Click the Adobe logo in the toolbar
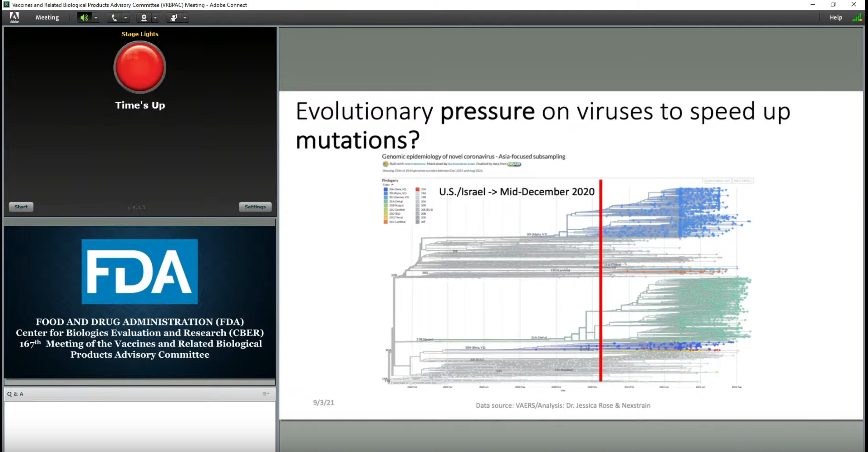This screenshot has width=868, height=452. [14, 18]
